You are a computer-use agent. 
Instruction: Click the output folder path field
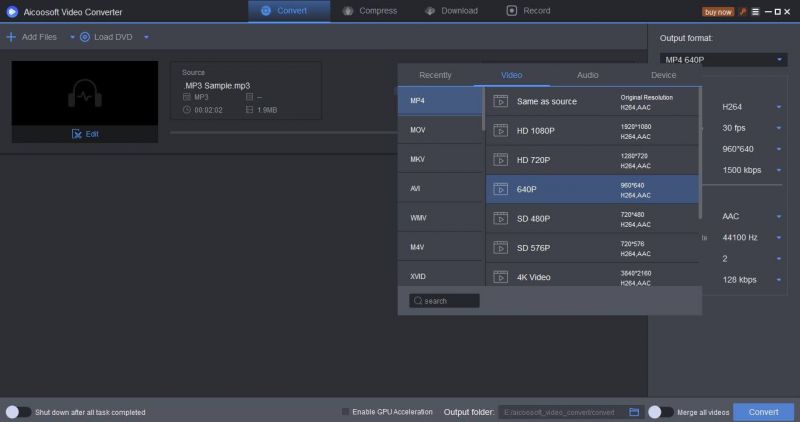563,412
